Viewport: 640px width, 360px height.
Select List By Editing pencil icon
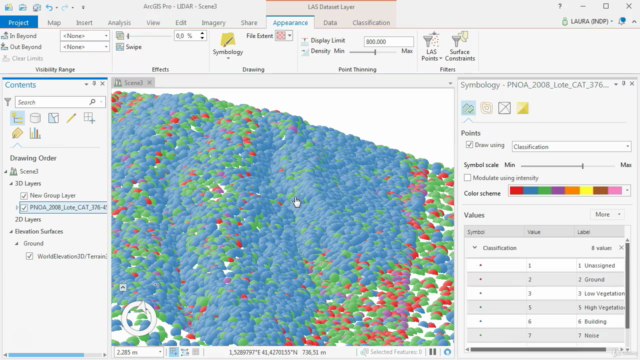(x=71, y=118)
